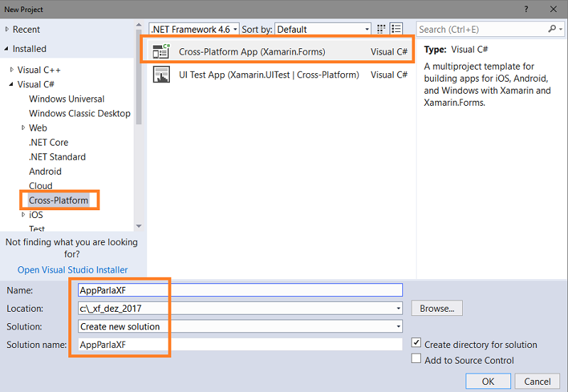This screenshot has width=568, height=392.
Task: Select Windows Universal category
Action: coord(67,99)
